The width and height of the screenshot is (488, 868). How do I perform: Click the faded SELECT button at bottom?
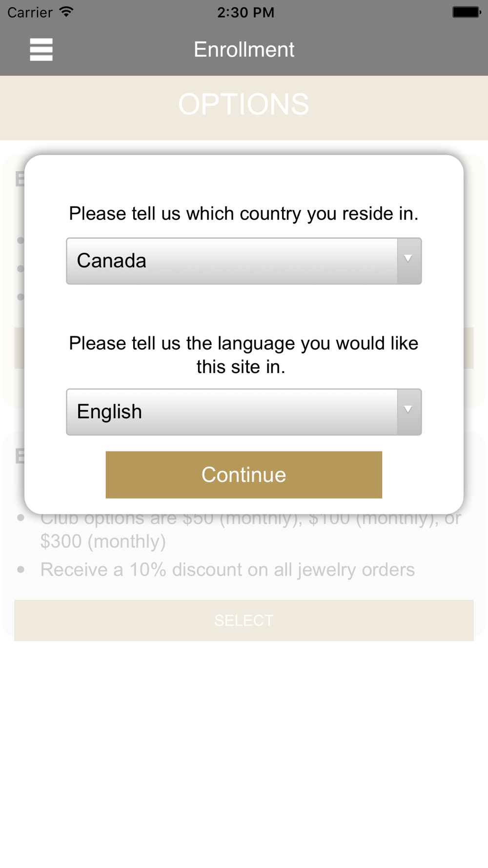coord(244,620)
